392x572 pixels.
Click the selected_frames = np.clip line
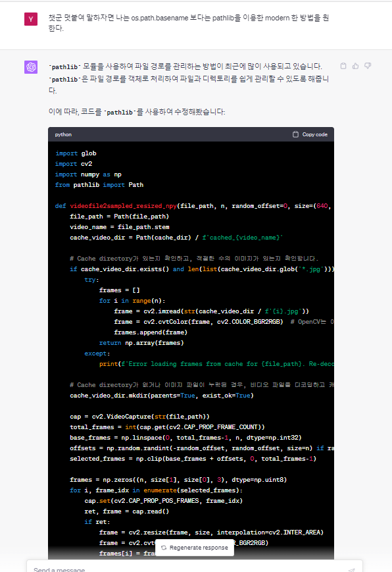193,459
